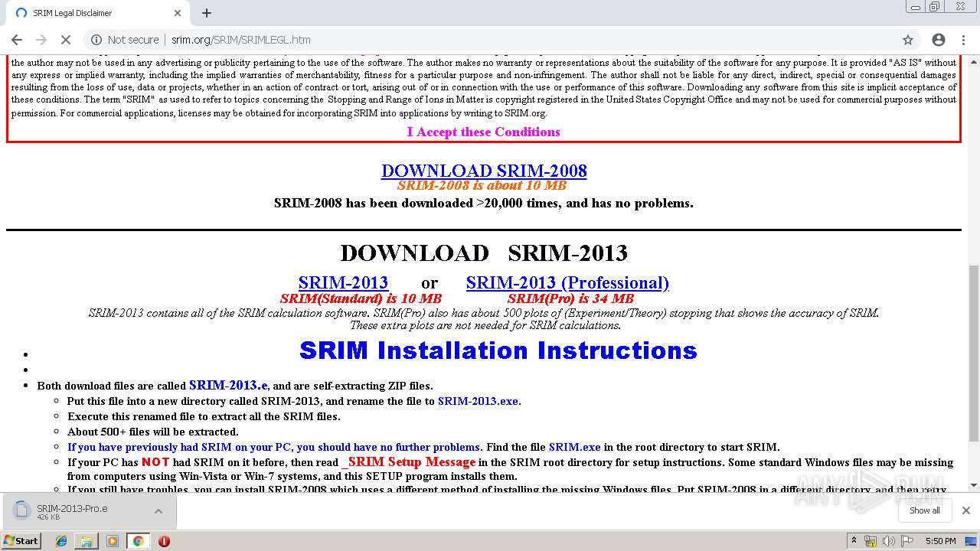Click 'SRIM(Pro) is 34 MB' text
Viewport: 980px width, 551px height.
(570, 298)
